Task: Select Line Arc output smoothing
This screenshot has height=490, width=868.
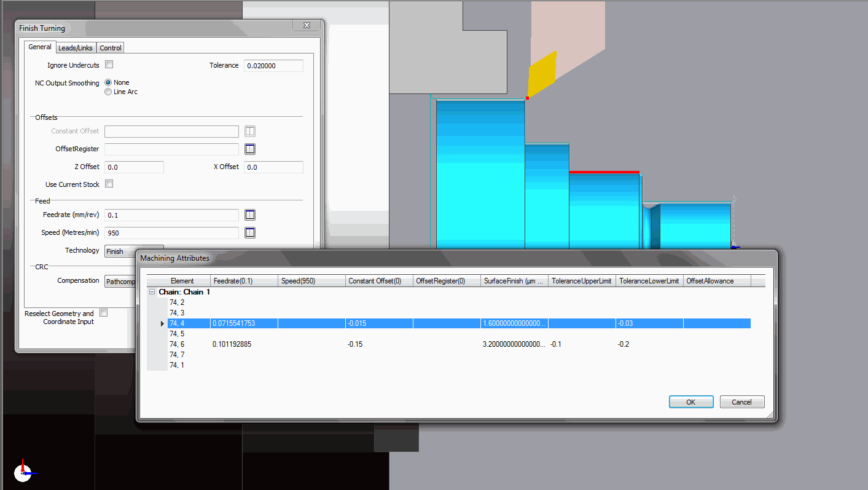Action: pos(108,92)
